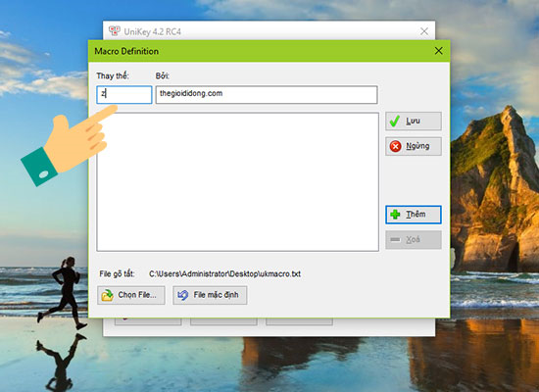The image size is (539, 392).
Task: Click the 'Bởi' text field containing thegioididong.com
Action: pos(267,94)
